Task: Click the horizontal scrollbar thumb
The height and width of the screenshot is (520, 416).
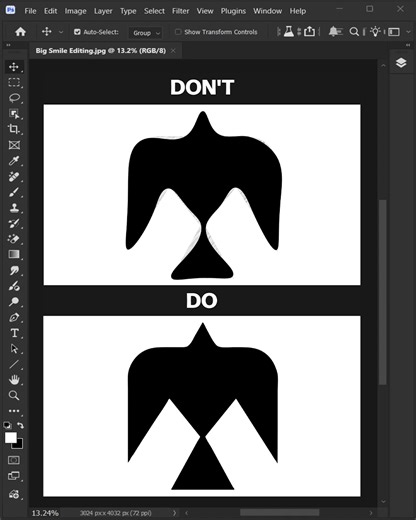Action: pyautogui.click(x=280, y=512)
